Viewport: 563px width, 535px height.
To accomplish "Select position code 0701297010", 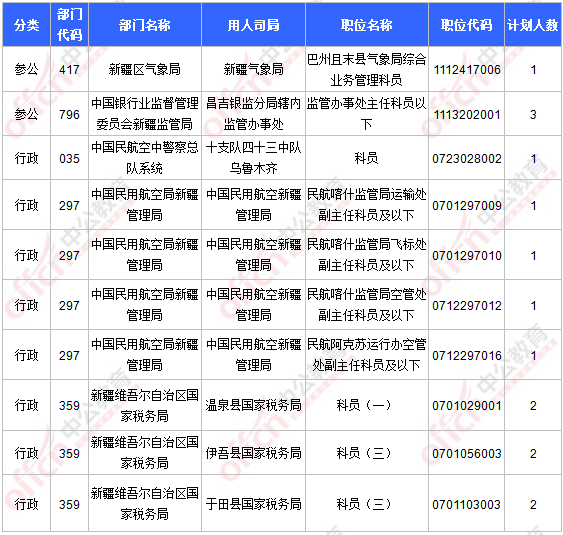I will 467,256.
